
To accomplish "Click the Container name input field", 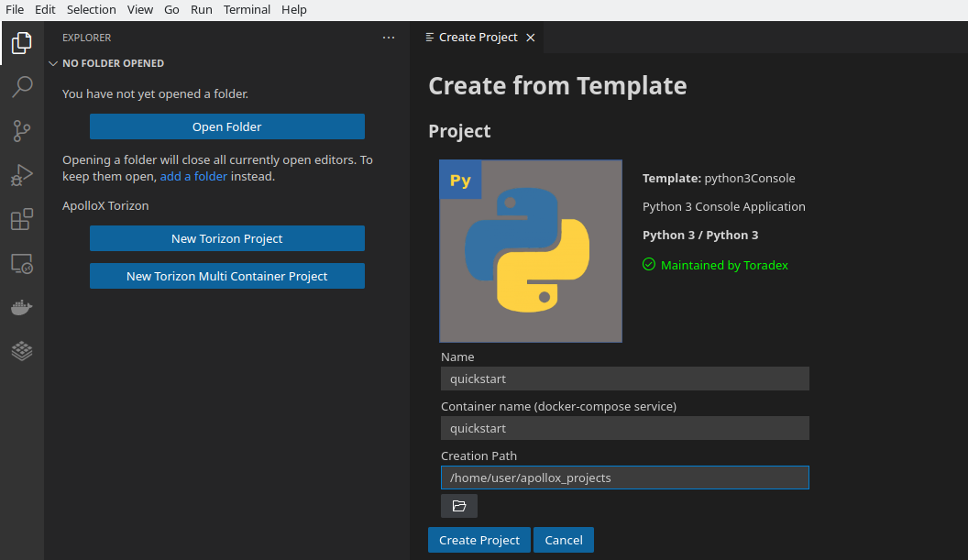I will 624,428.
